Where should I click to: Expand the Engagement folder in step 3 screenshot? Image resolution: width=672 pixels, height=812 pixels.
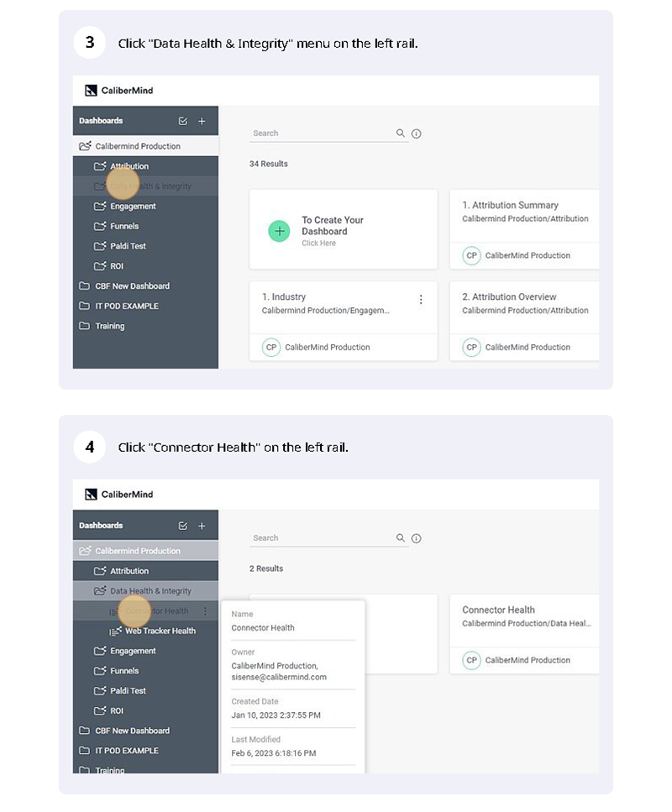click(145, 206)
